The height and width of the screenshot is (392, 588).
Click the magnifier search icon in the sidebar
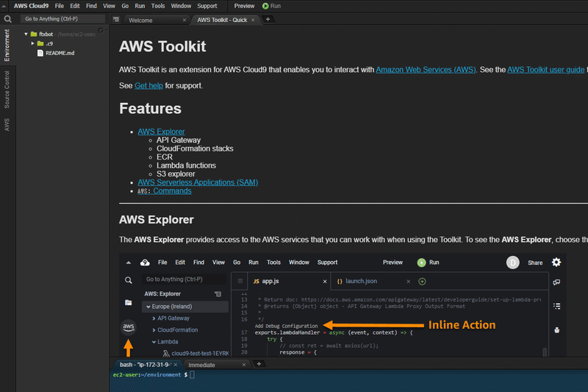(7, 19)
